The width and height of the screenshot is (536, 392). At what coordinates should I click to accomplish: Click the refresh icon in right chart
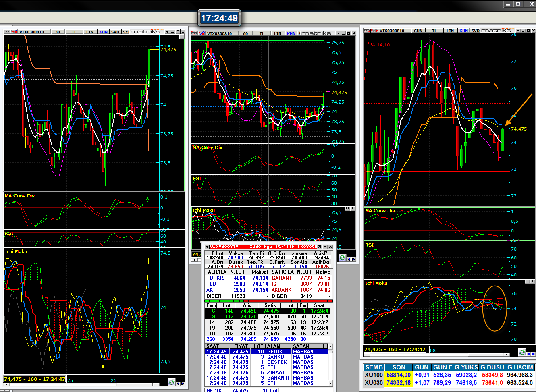click(522, 353)
